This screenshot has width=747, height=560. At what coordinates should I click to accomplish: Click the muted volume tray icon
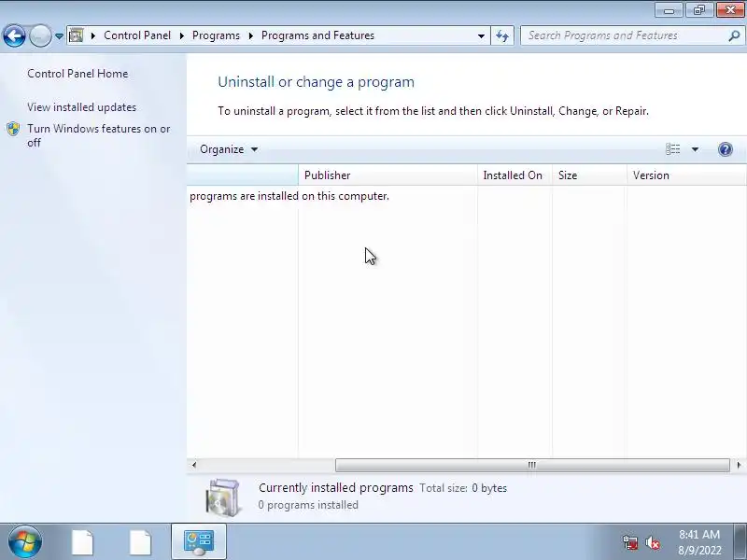(653, 542)
